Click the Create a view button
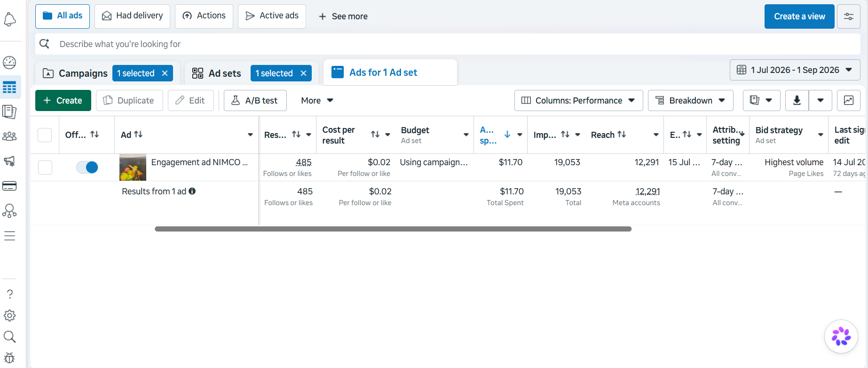This screenshot has width=868, height=368. (799, 16)
